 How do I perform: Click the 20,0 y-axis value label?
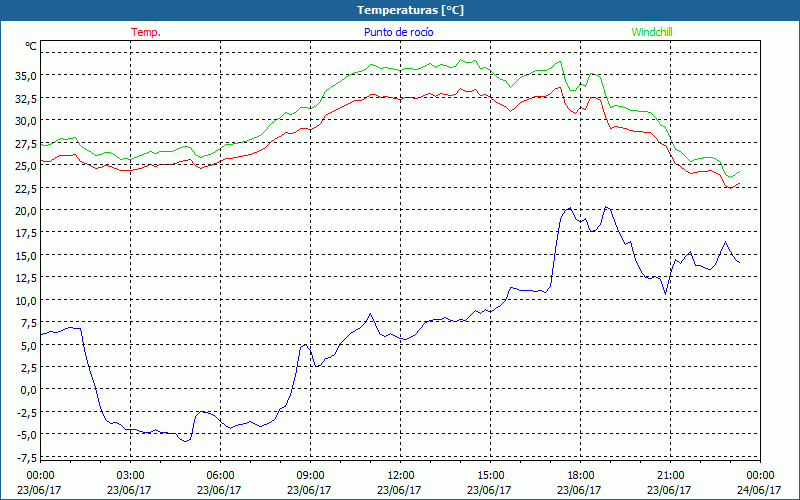(25, 211)
